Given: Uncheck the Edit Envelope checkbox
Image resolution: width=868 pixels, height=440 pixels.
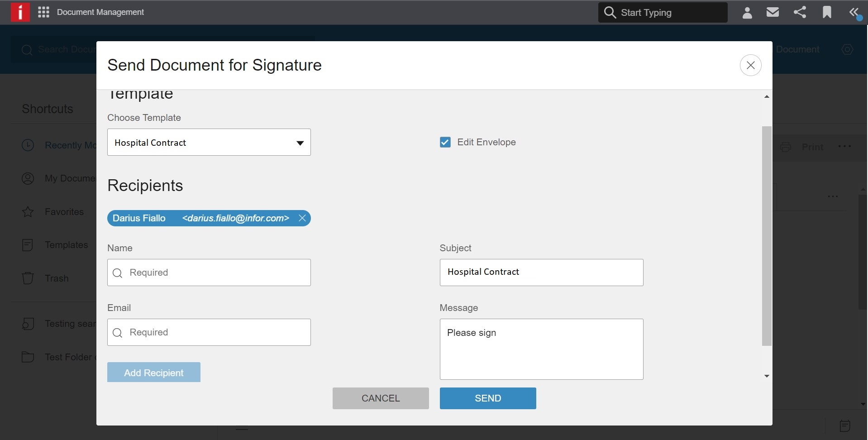Looking at the screenshot, I should point(445,142).
